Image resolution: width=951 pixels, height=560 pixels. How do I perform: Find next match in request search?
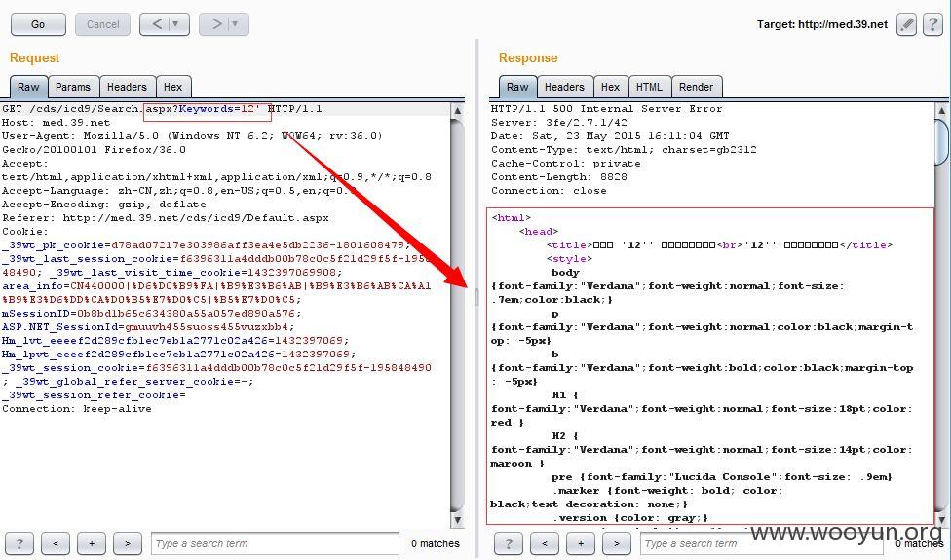coord(128,543)
